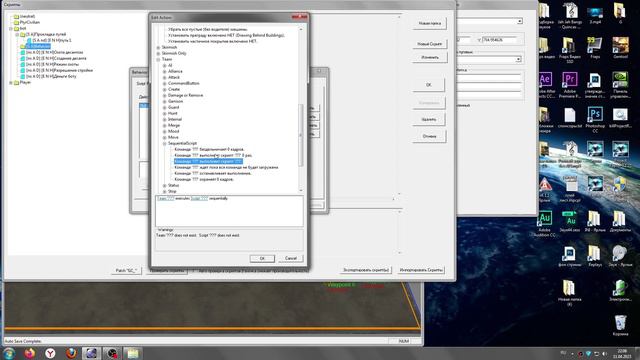
Task: Select the Guard category label
Action: [173, 107]
